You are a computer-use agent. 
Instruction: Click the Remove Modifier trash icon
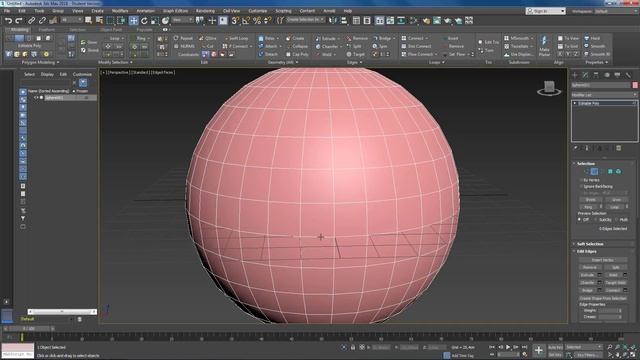tap(619, 148)
